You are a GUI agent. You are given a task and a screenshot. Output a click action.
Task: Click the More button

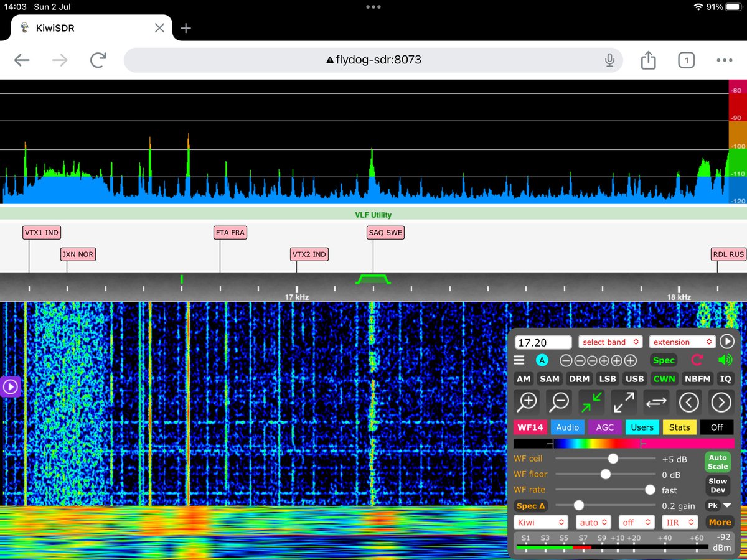click(720, 523)
